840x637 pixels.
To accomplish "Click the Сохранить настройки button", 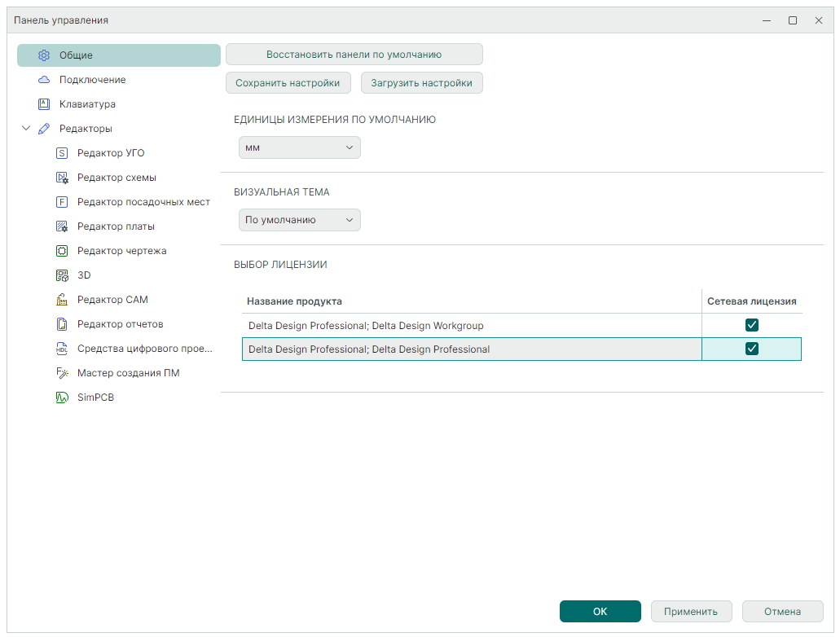I will click(x=288, y=83).
